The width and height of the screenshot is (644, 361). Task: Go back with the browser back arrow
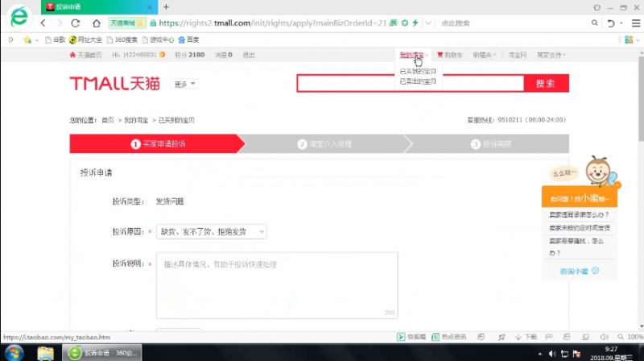pyautogui.click(x=43, y=23)
